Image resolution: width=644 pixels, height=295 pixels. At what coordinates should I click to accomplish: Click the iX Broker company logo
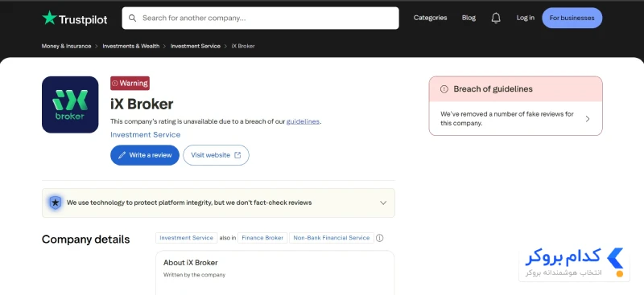[x=70, y=104]
